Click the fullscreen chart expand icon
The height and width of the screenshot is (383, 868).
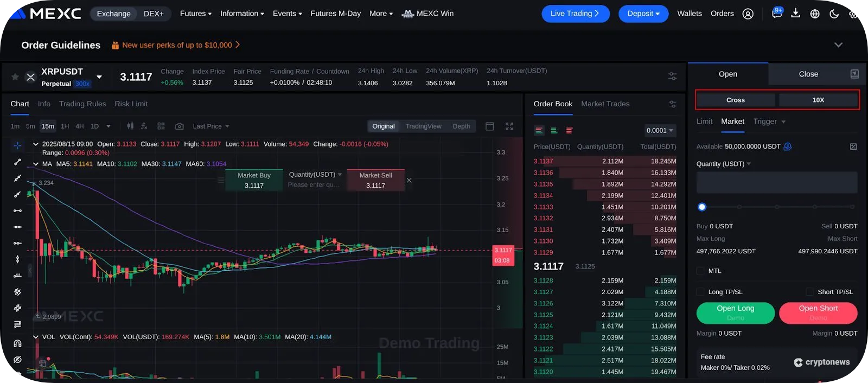click(509, 126)
